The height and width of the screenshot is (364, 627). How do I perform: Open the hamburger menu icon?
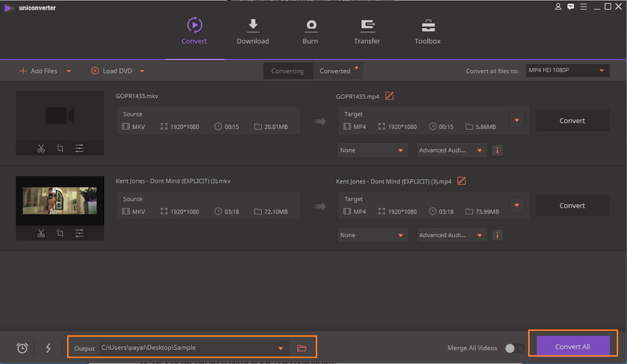point(583,7)
